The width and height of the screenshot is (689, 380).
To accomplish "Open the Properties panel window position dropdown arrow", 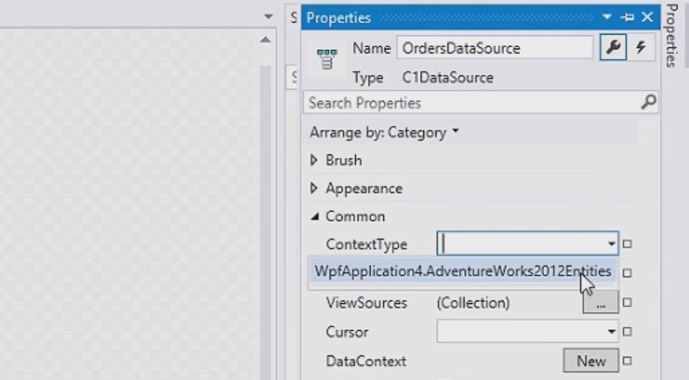I will coord(607,17).
